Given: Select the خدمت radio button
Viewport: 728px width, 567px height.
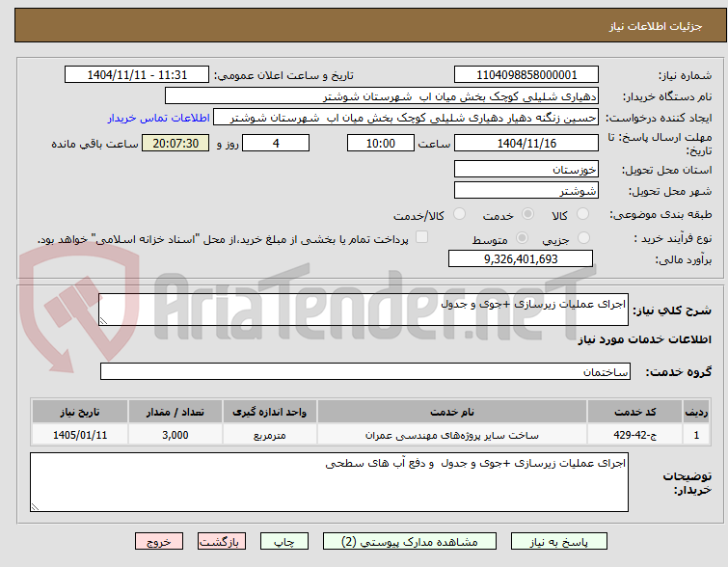Looking at the screenshot, I should point(527,214).
